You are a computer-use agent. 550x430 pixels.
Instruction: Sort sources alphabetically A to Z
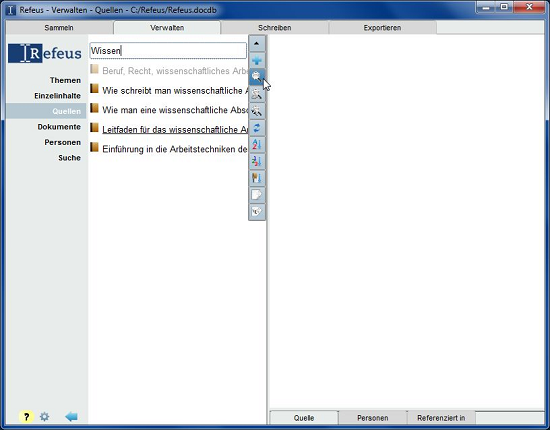tap(256, 145)
